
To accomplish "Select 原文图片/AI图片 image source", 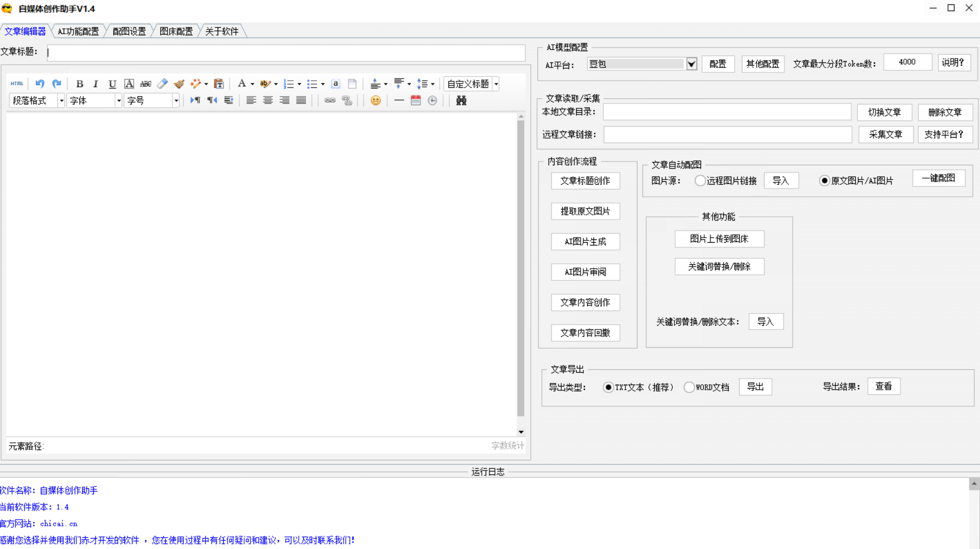I will pos(824,181).
